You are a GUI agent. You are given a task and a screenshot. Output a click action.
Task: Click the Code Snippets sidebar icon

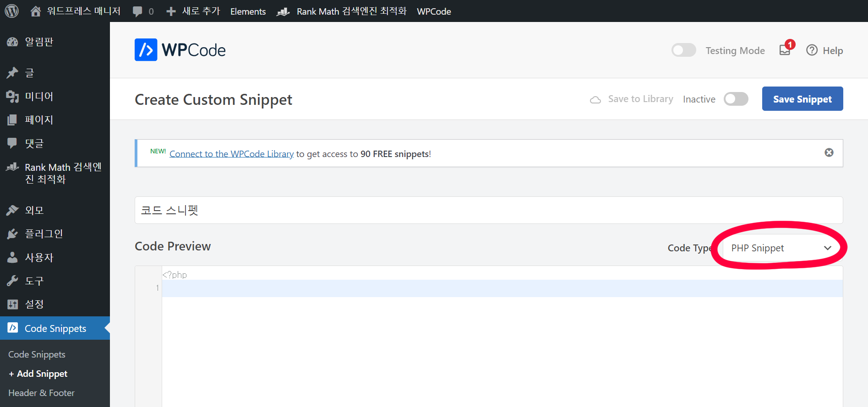[13, 328]
